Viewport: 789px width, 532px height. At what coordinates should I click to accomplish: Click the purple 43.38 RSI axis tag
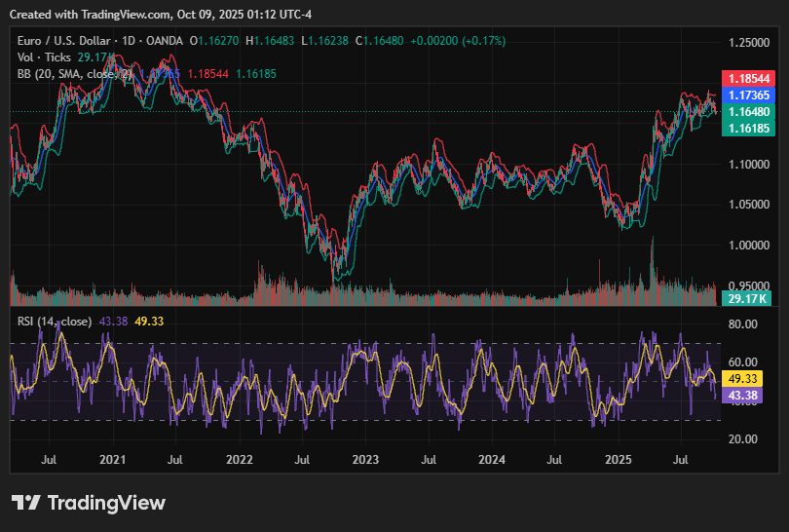click(x=743, y=395)
